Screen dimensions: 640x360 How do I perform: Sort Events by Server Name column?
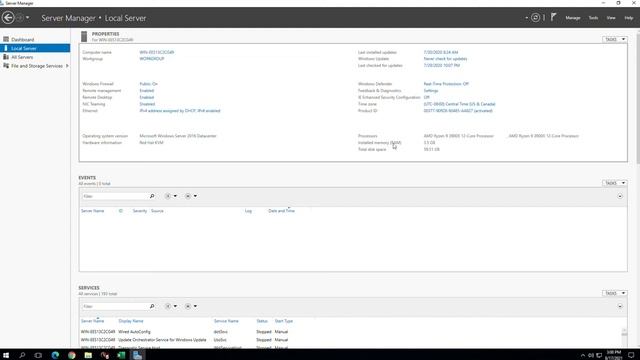pos(92,211)
